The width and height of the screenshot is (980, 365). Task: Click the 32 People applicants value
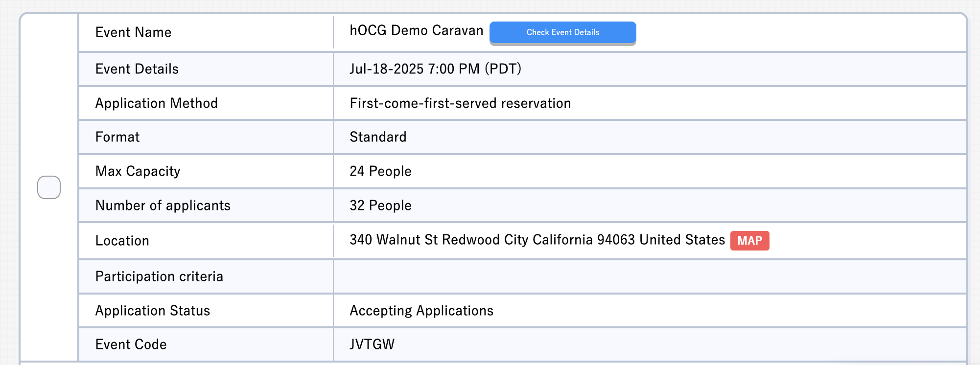pyautogui.click(x=380, y=205)
